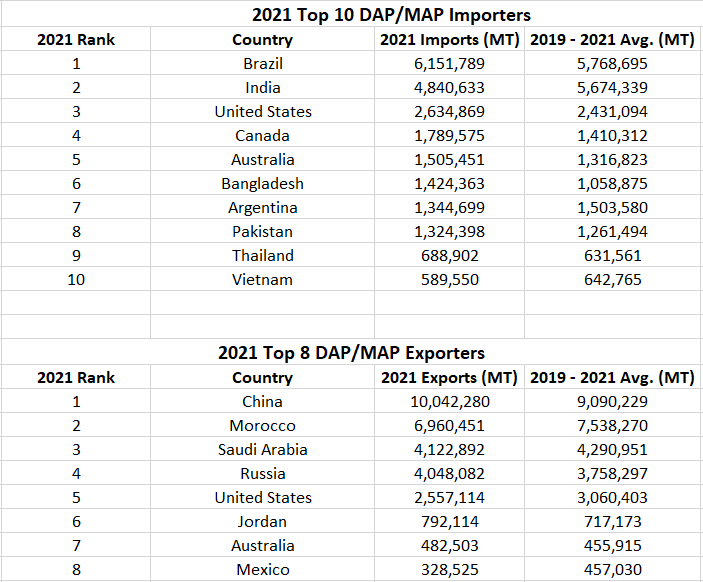Click the Vietnam cell
Viewport: 703px width, 582px height.
click(x=263, y=279)
